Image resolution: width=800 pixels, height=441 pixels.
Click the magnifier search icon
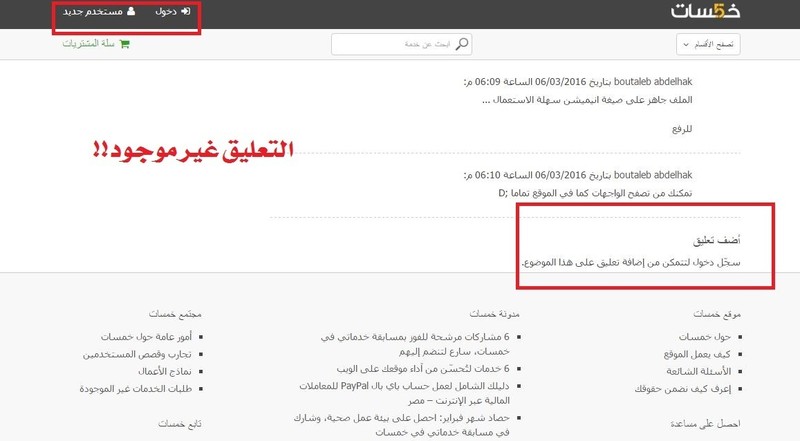coord(462,44)
